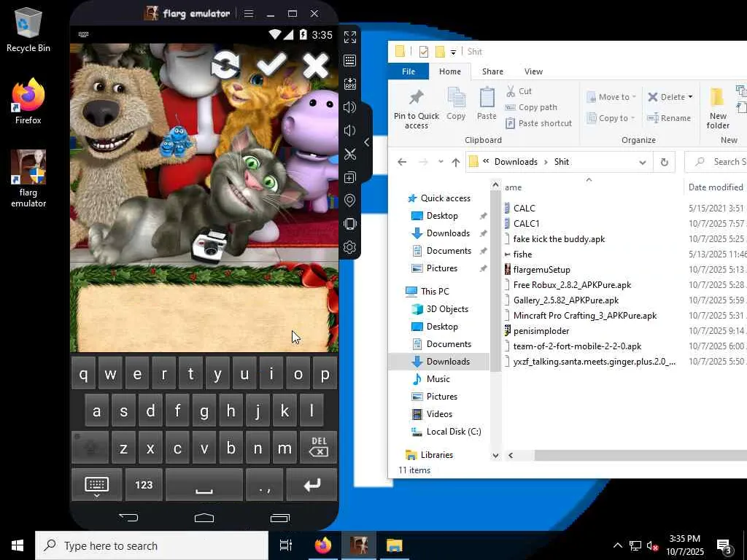This screenshot has width=747, height=560.
Task: Click the volume down icon in emulator sidebar
Action: [x=349, y=131]
